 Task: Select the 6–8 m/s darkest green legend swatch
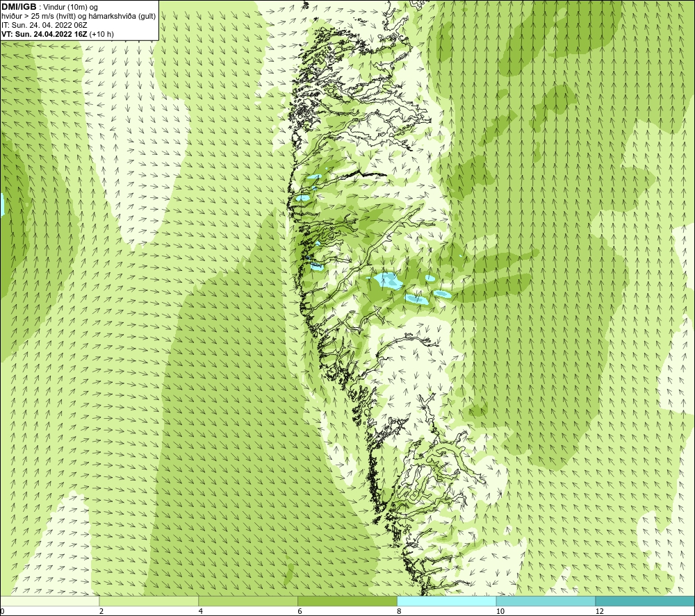pyautogui.click(x=347, y=601)
